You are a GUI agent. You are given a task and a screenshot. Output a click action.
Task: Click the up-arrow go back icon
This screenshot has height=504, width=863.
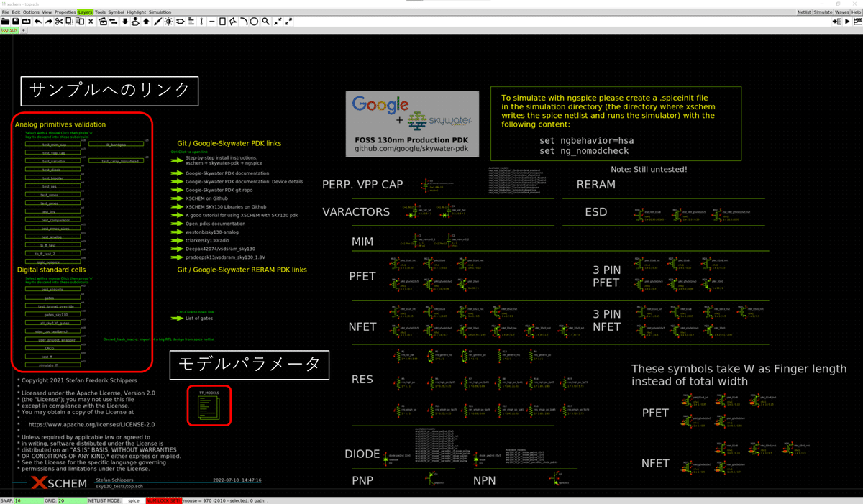(x=146, y=22)
